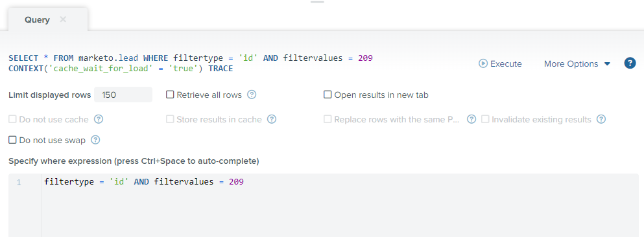This screenshot has width=644, height=237.
Task: Click the drag handle bar at top
Action: (x=317, y=2)
